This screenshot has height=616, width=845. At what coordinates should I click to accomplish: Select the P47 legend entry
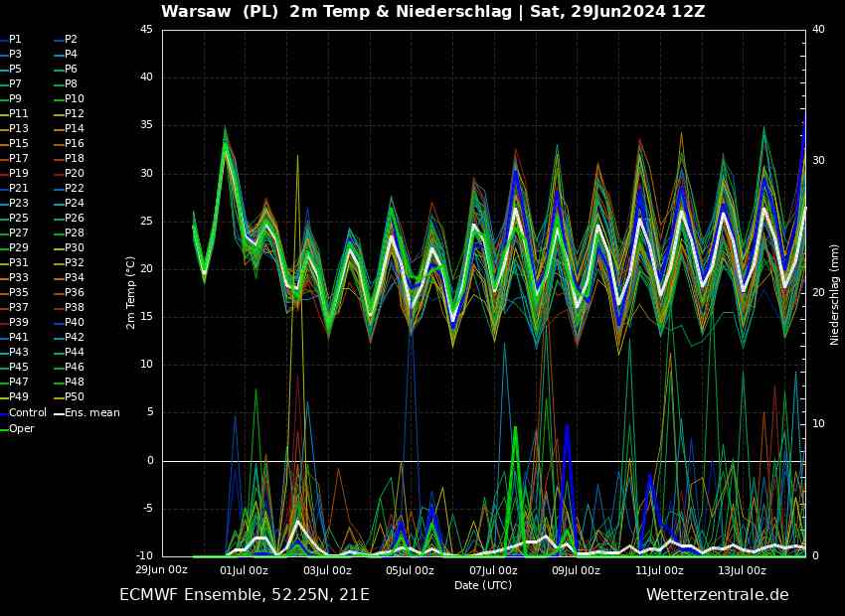click(x=18, y=382)
